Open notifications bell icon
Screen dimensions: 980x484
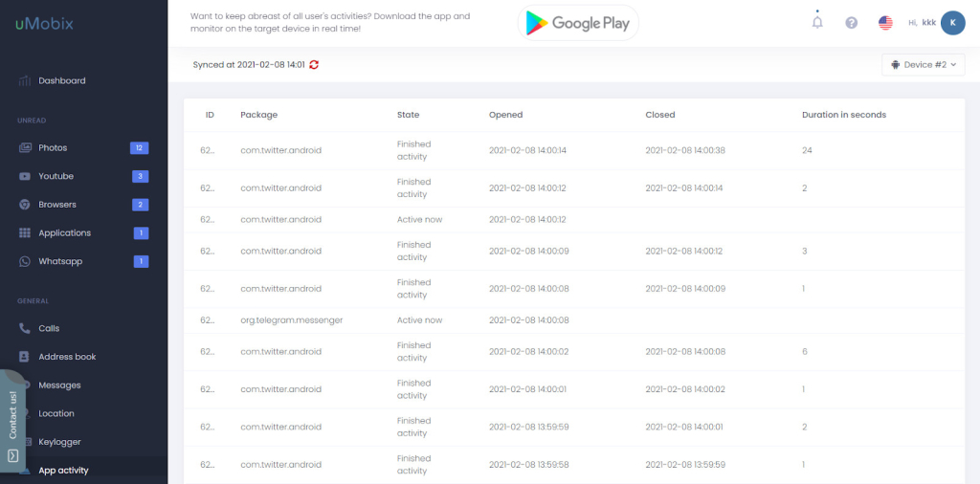(817, 22)
